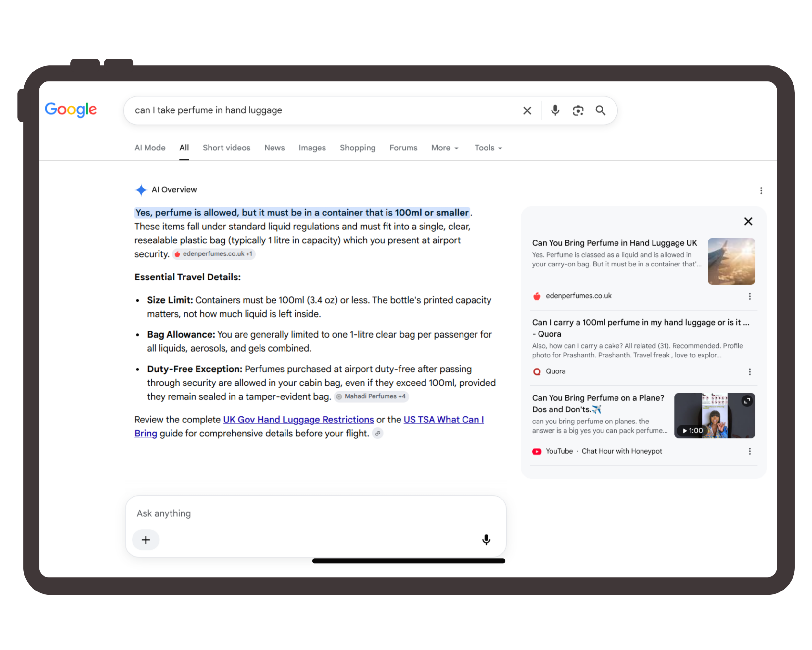
Task: Play the Honeypot perfume YouTube video thumbnail
Action: (x=714, y=415)
